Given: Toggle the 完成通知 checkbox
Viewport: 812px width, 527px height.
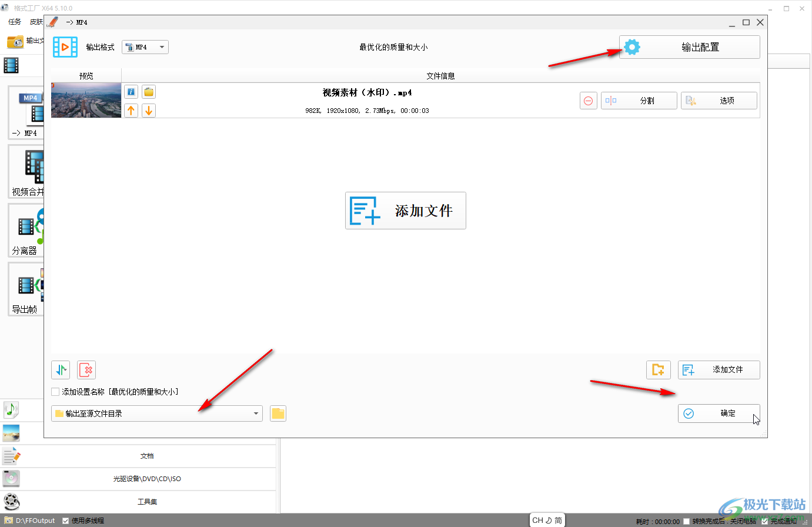Looking at the screenshot, I should tap(764, 521).
